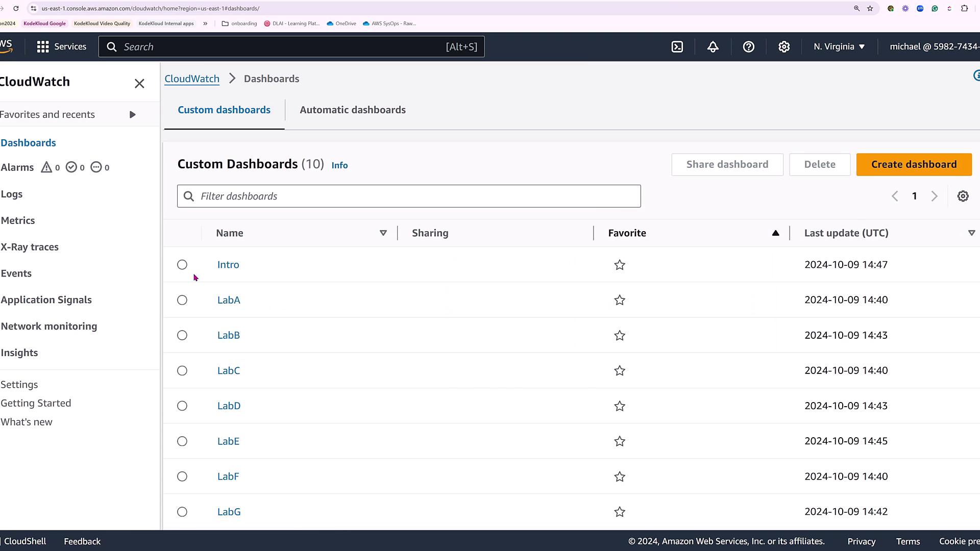This screenshot has height=551, width=980.
Task: Click the help question mark icon
Action: coord(748,47)
